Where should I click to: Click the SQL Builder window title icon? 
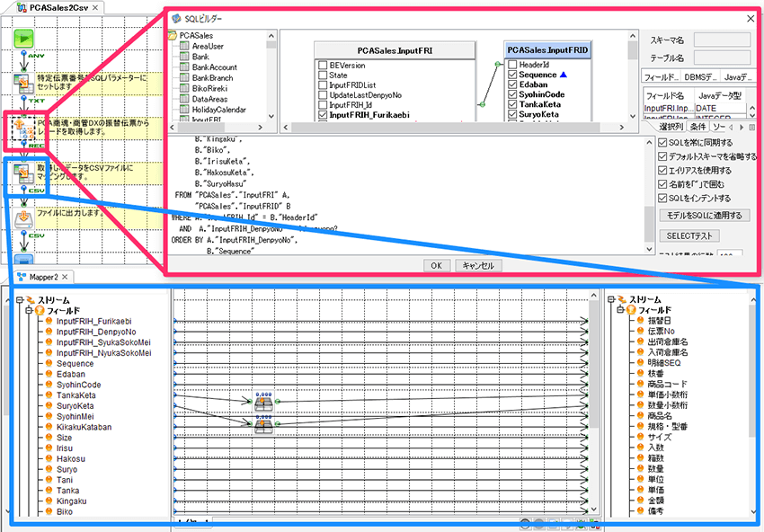pos(177,19)
